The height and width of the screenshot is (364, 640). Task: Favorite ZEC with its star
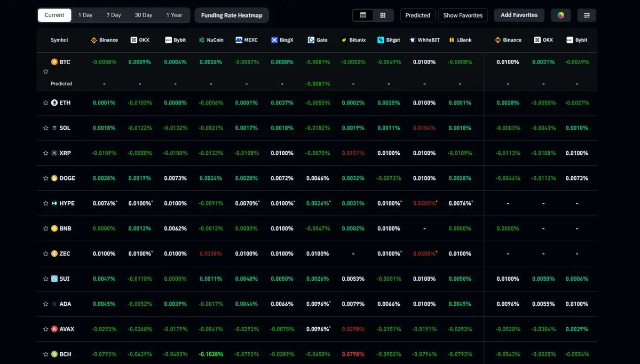(46, 254)
